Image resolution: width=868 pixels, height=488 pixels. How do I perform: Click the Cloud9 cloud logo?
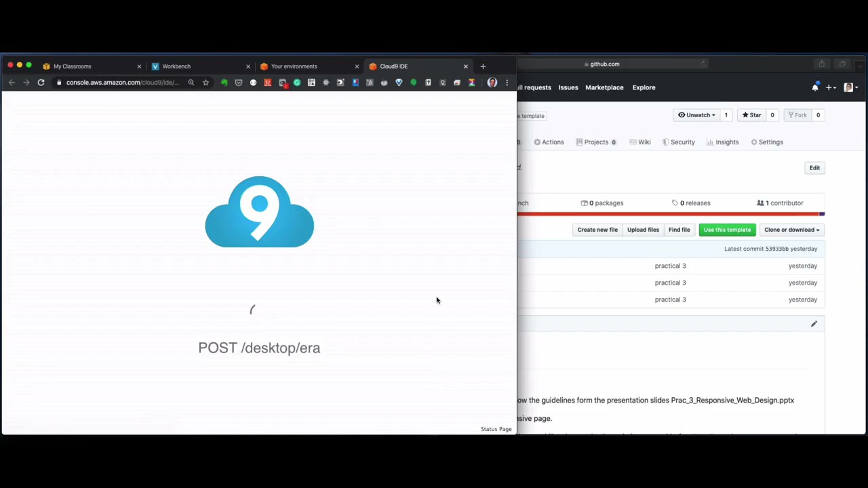tap(259, 211)
